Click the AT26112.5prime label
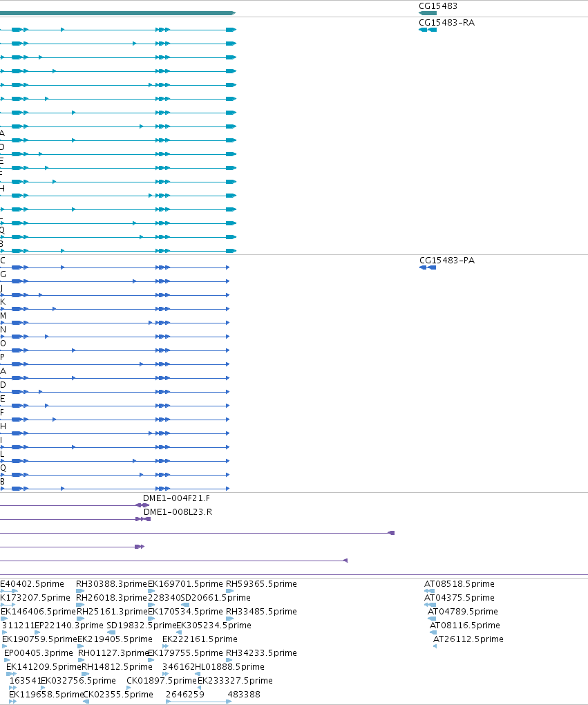Viewport: 588px width, 705px height. tap(468, 639)
